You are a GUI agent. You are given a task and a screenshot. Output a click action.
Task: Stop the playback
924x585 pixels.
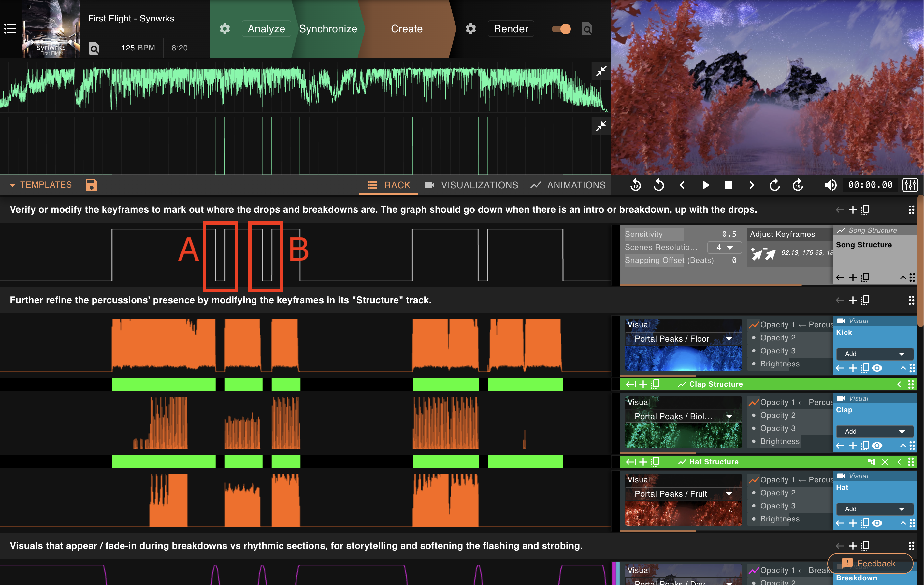point(728,185)
